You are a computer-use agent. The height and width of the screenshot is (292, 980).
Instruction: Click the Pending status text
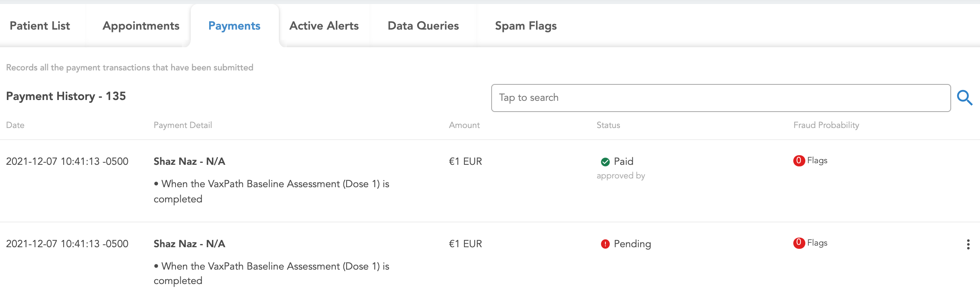pyautogui.click(x=632, y=244)
